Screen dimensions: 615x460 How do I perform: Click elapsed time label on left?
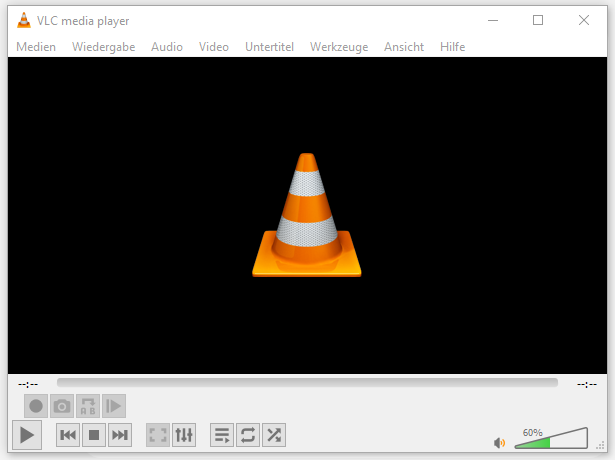28,384
